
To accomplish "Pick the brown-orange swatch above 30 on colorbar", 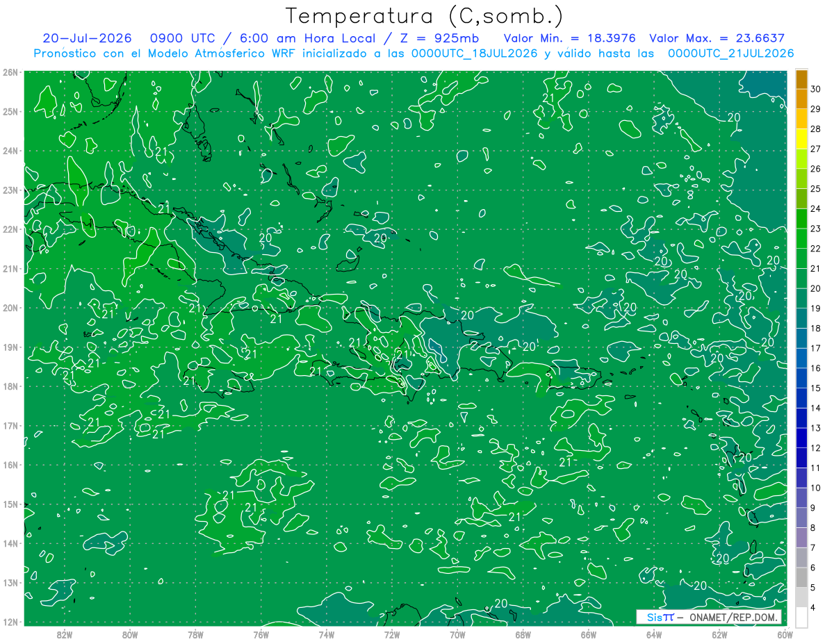I will click(x=801, y=79).
